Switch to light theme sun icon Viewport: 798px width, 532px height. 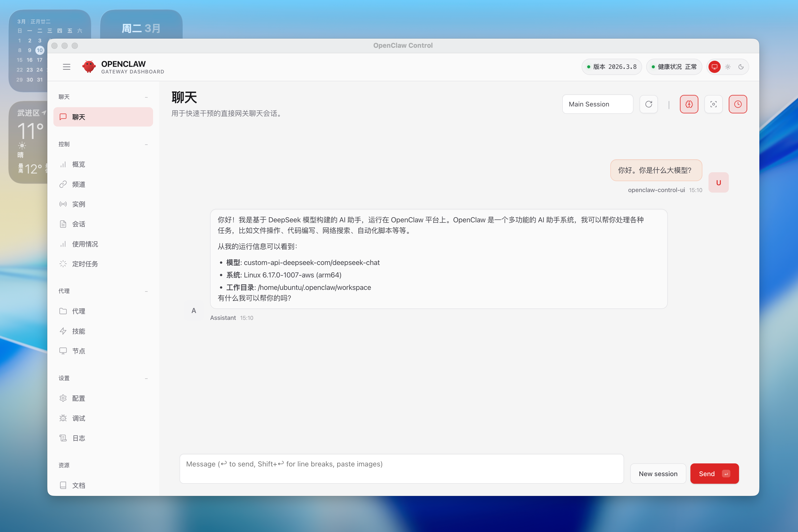(728, 67)
